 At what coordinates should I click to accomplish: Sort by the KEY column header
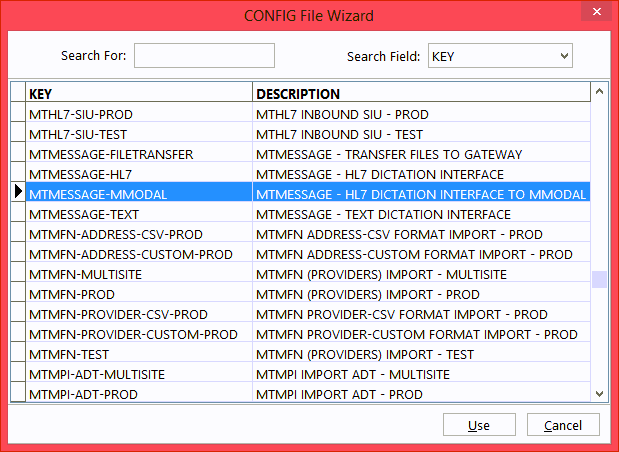tap(138, 94)
